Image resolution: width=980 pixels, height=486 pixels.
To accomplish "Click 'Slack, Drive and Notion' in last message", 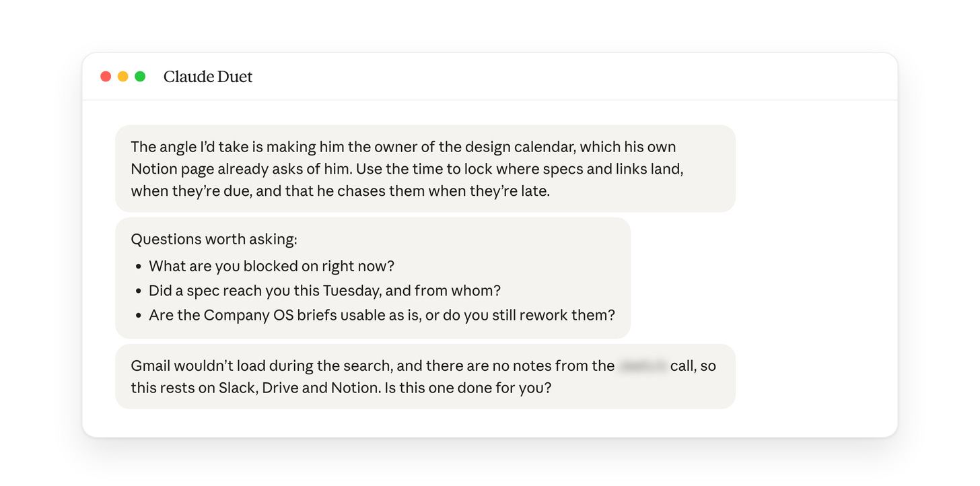I will click(x=300, y=388).
